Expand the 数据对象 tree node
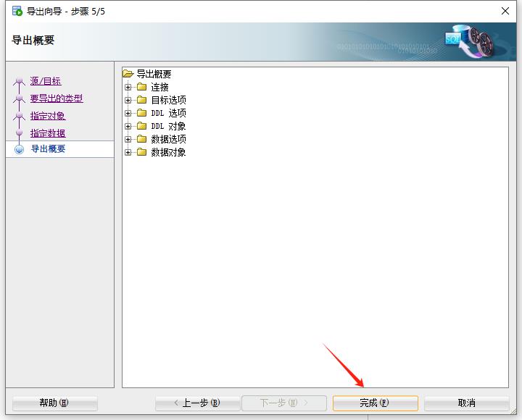Image resolution: width=522 pixels, height=420 pixels. coord(128,152)
